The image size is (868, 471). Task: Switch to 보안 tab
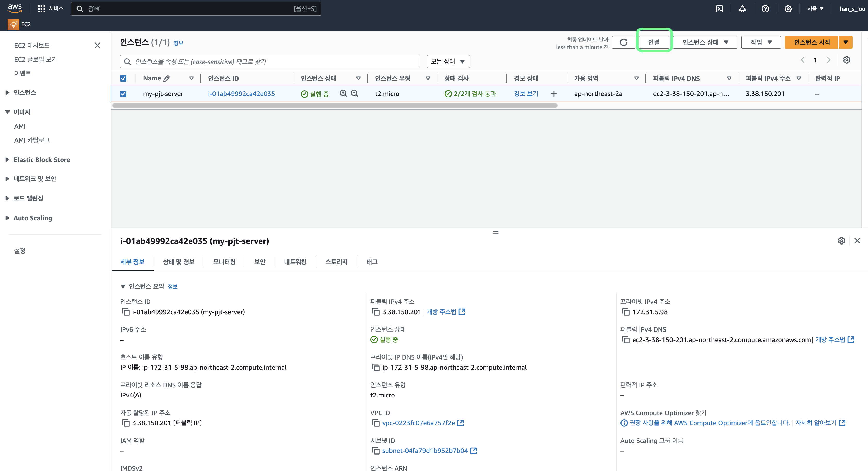tap(260, 261)
